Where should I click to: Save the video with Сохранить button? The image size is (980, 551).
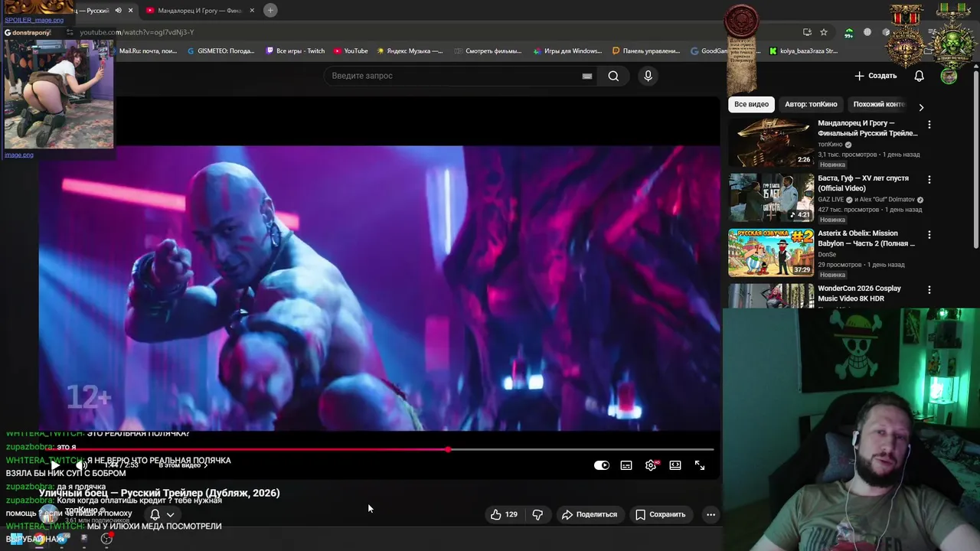tap(661, 514)
